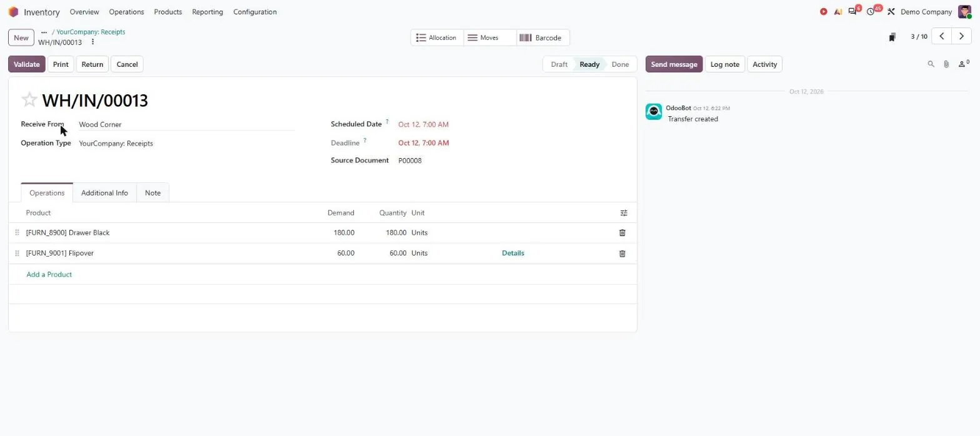Toggle the favorite star for WH/IN/00013
Viewport: 980px width, 436px height.
pyautogui.click(x=29, y=100)
